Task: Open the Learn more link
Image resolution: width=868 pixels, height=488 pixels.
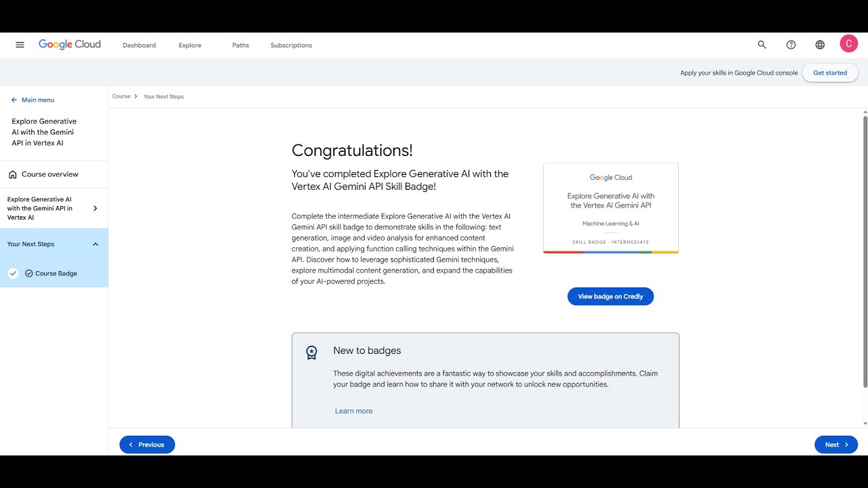Action: point(353,411)
